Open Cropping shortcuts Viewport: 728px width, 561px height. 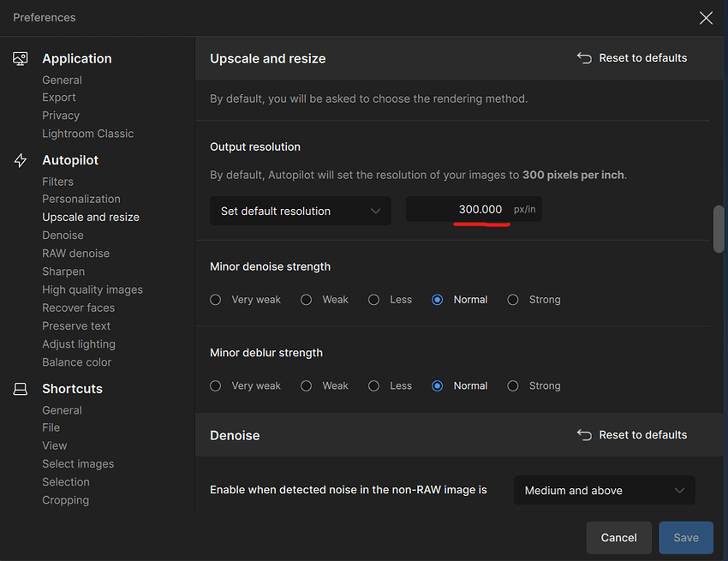tap(65, 500)
